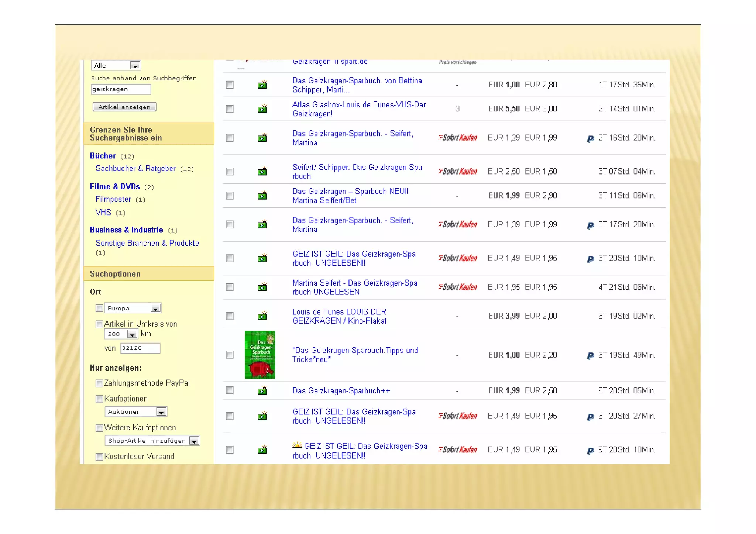Click Sofort Kaufen icon on Martina Seifert UNGELESEN listing

pyautogui.click(x=457, y=287)
